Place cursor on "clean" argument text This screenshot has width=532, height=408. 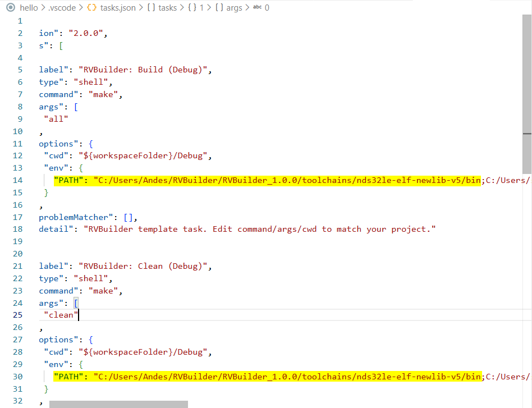(x=61, y=315)
